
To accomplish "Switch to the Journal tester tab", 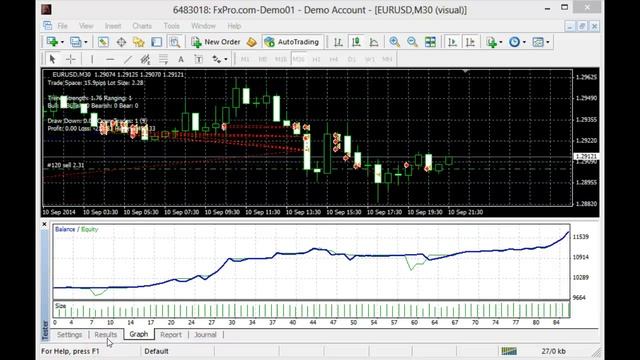I will (x=205, y=335).
